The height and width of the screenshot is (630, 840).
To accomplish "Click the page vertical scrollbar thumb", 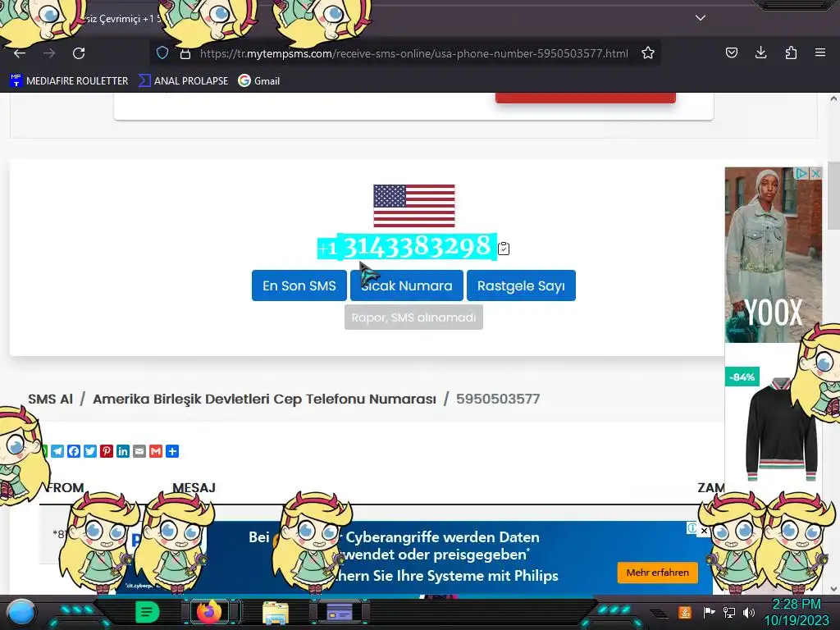I will pyautogui.click(x=833, y=195).
